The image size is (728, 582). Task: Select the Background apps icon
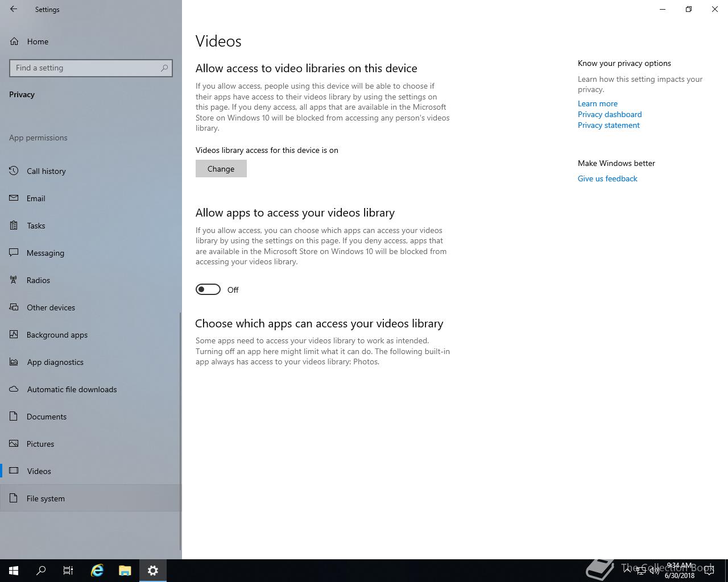(x=14, y=335)
